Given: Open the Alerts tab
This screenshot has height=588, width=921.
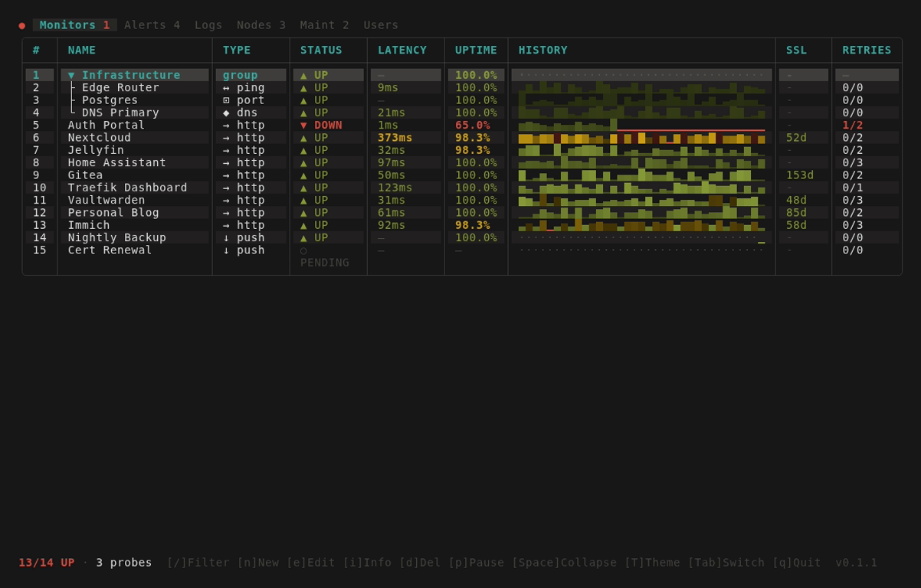Looking at the screenshot, I should [152, 25].
